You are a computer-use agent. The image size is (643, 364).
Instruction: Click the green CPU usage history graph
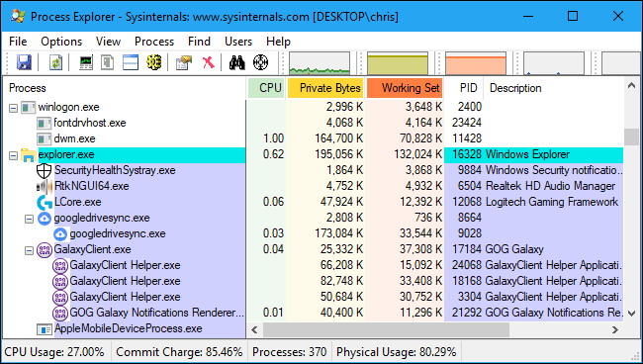pos(320,63)
